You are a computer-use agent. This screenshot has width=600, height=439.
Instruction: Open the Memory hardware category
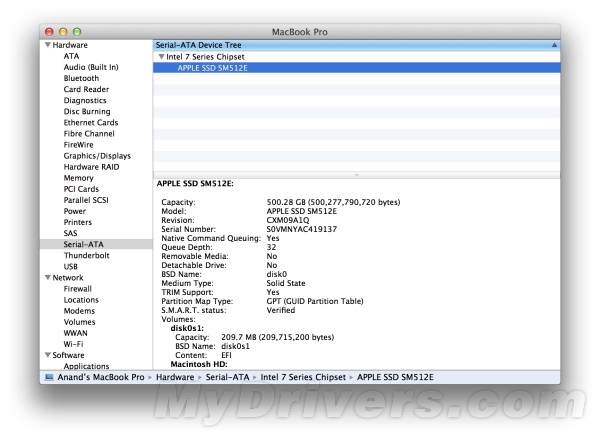click(80, 178)
